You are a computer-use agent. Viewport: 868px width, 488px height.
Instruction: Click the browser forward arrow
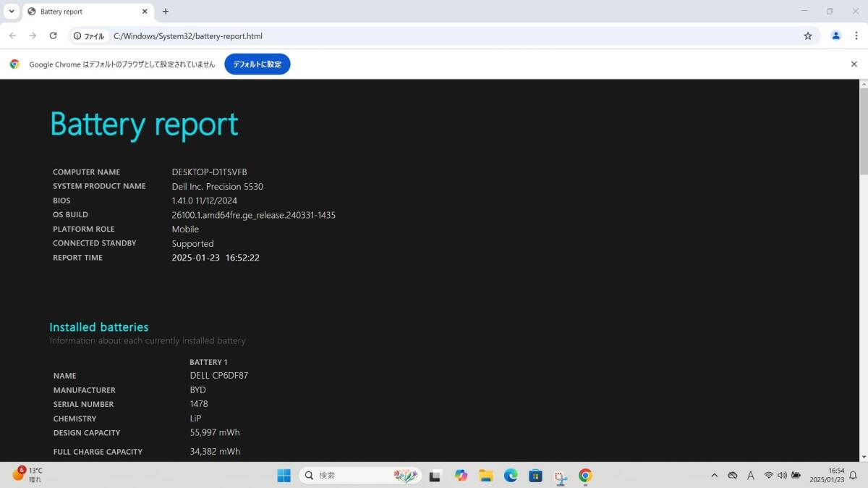point(33,35)
